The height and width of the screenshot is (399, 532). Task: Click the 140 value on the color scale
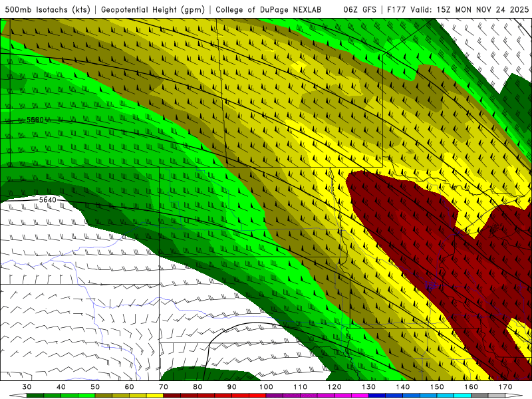403,387
